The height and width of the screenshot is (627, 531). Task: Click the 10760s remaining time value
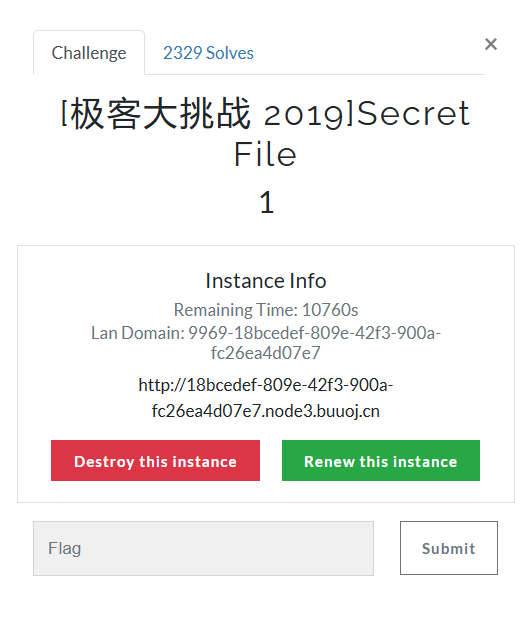[330, 310]
